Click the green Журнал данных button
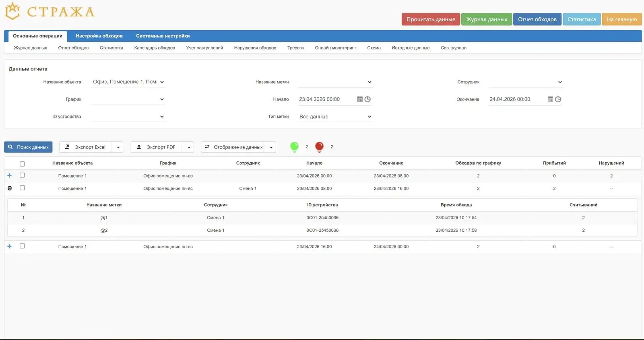The image size is (644, 340). pyautogui.click(x=487, y=19)
